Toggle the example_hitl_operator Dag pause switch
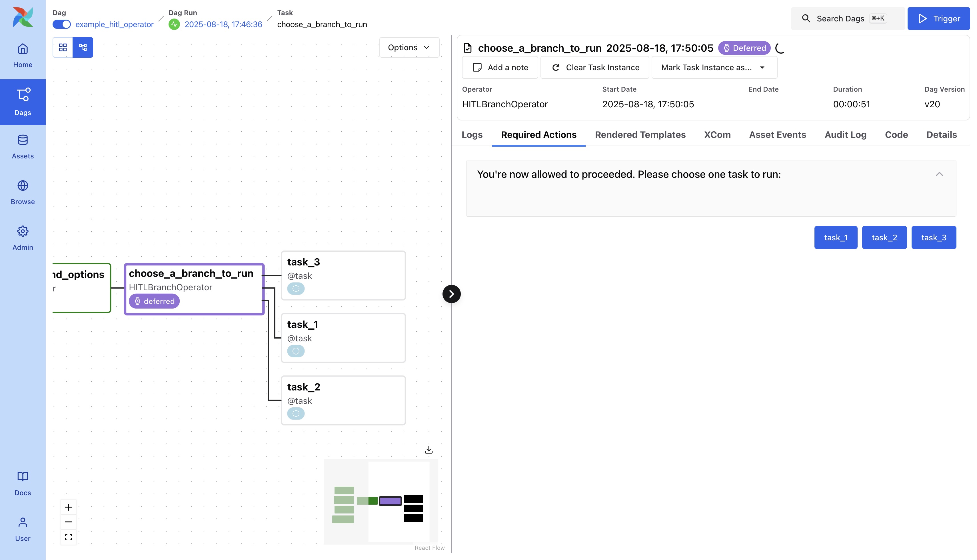Image resolution: width=977 pixels, height=560 pixels. tap(62, 24)
